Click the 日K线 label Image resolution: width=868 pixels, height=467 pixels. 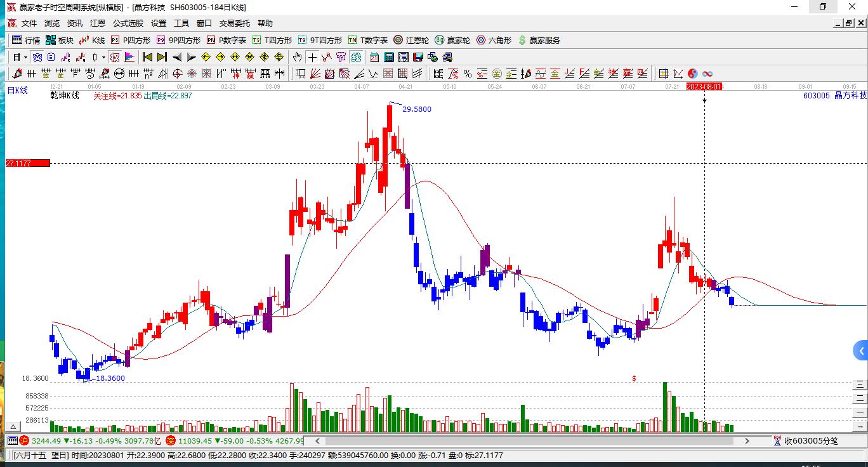click(x=18, y=91)
